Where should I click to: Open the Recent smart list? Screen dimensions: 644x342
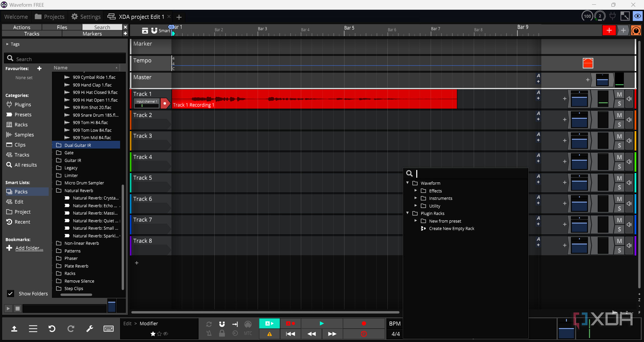pyautogui.click(x=22, y=222)
